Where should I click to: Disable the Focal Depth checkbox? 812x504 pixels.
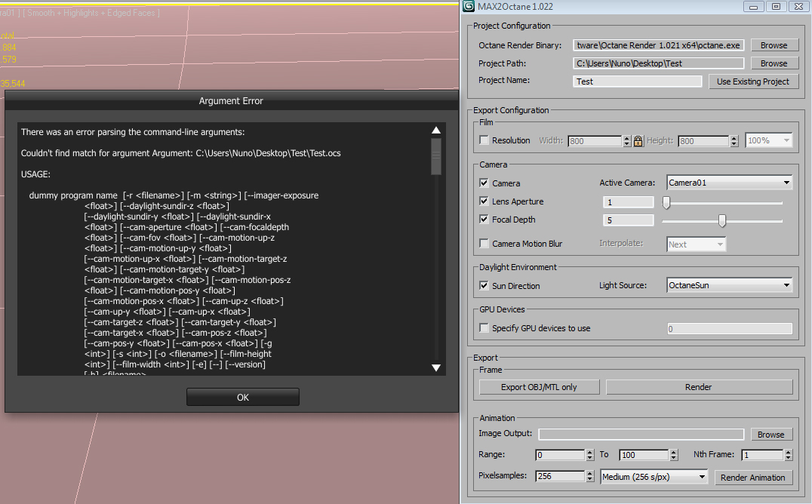pyautogui.click(x=484, y=219)
